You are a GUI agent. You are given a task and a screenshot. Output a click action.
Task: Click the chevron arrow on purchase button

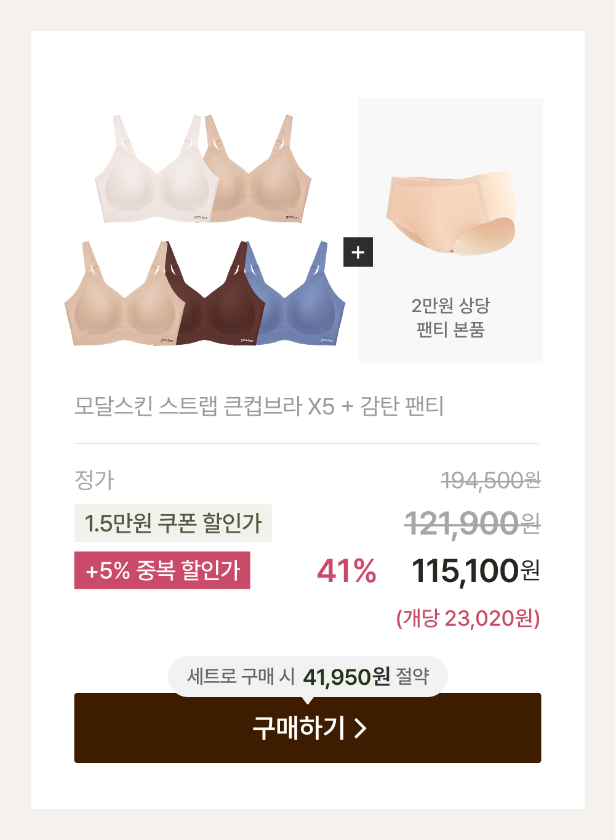tap(361, 728)
